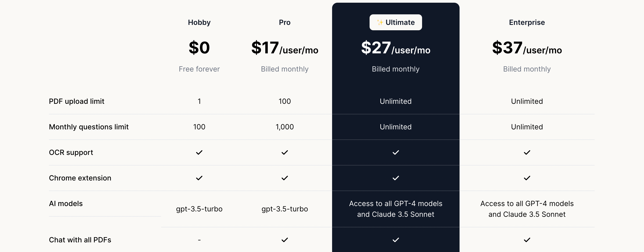Select the Enterprise plan heading
This screenshot has width=644, height=252.
527,22
